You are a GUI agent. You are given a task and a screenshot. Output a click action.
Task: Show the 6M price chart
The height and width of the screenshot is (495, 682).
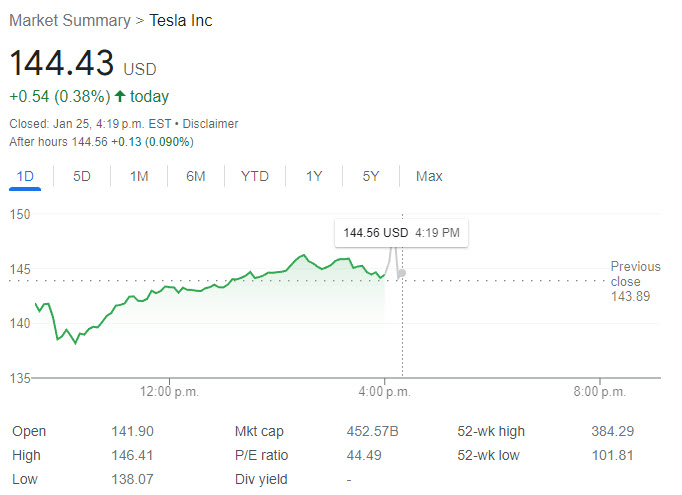(196, 176)
